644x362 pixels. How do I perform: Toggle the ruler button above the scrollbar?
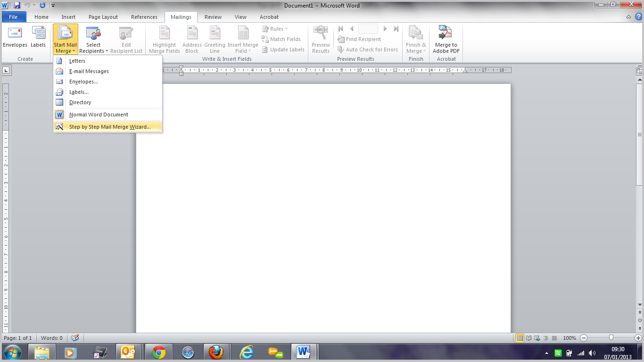pyautogui.click(x=640, y=71)
